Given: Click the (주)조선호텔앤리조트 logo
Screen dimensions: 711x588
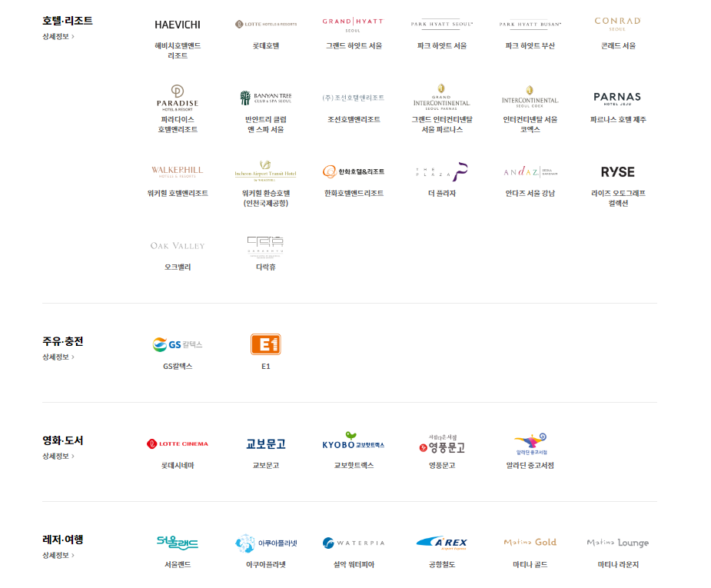Looking at the screenshot, I should point(354,98).
